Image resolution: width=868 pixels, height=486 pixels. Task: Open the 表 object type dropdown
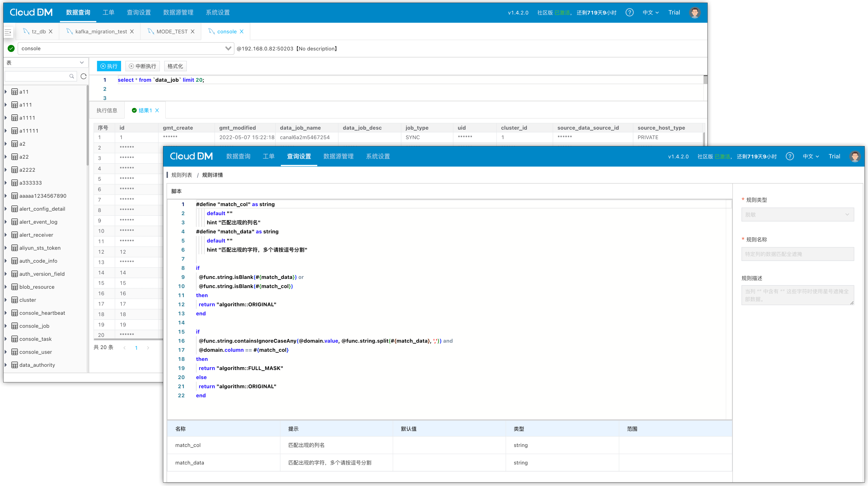[x=82, y=63]
